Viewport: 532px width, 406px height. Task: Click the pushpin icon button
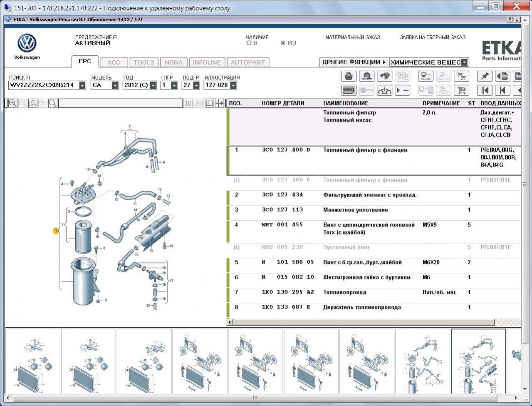[x=485, y=76]
